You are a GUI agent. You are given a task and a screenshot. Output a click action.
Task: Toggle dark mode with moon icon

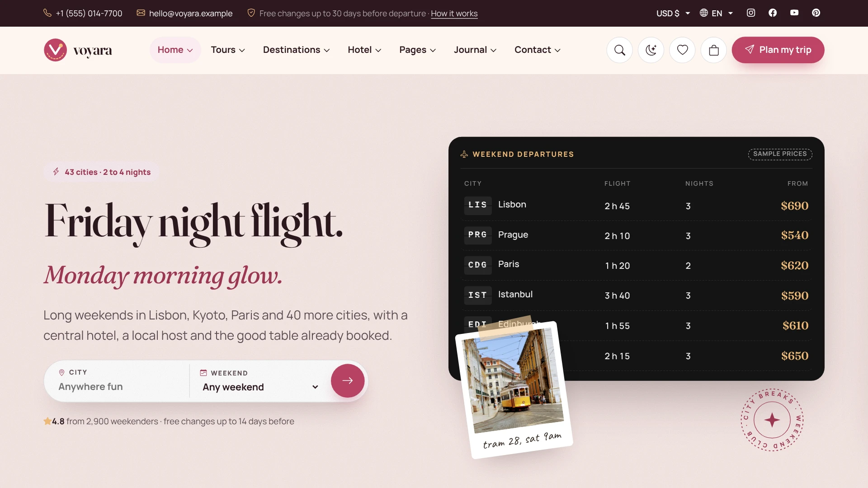coord(651,50)
